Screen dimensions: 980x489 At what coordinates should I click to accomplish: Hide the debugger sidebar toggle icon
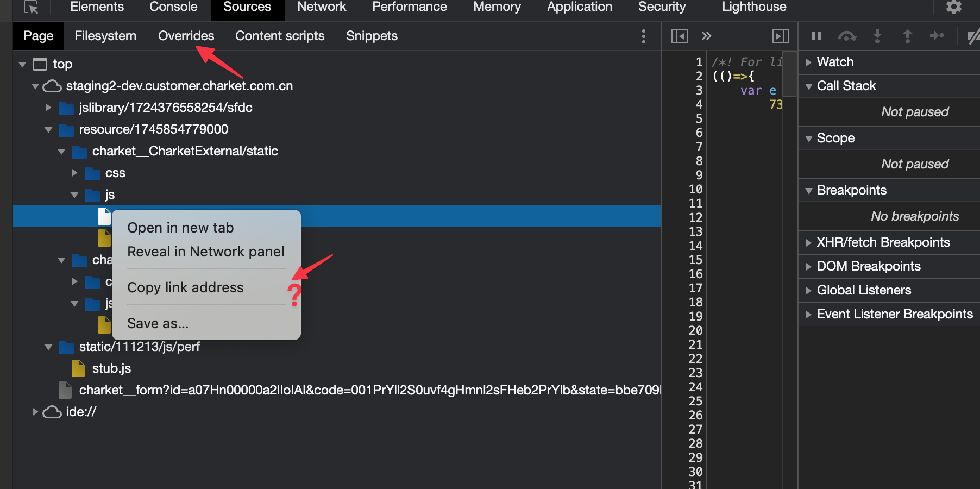781,36
